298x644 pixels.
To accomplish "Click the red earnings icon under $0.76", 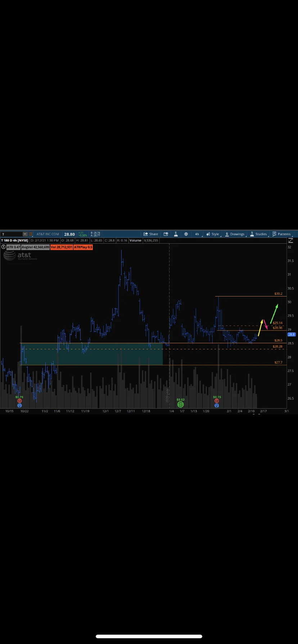I will click(x=19, y=401).
